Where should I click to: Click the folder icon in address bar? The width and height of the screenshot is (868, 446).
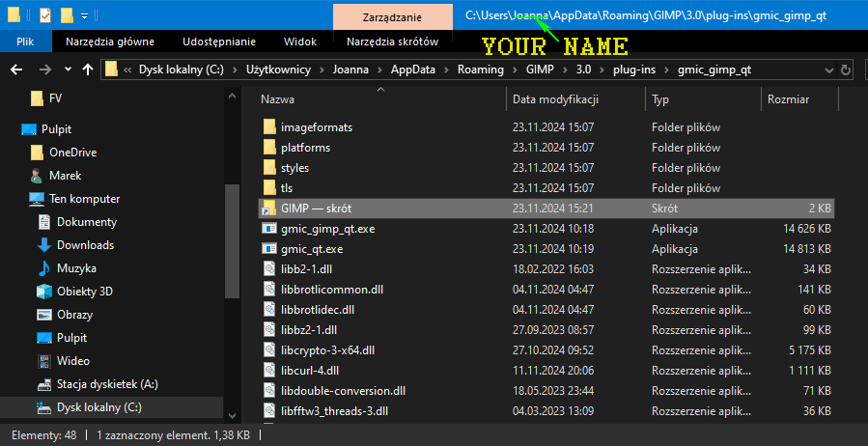point(112,70)
